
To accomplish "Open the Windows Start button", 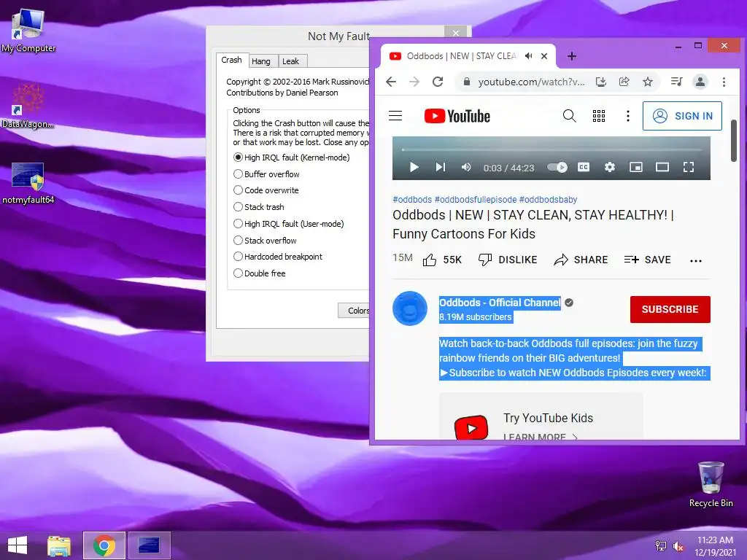I will pyautogui.click(x=18, y=545).
